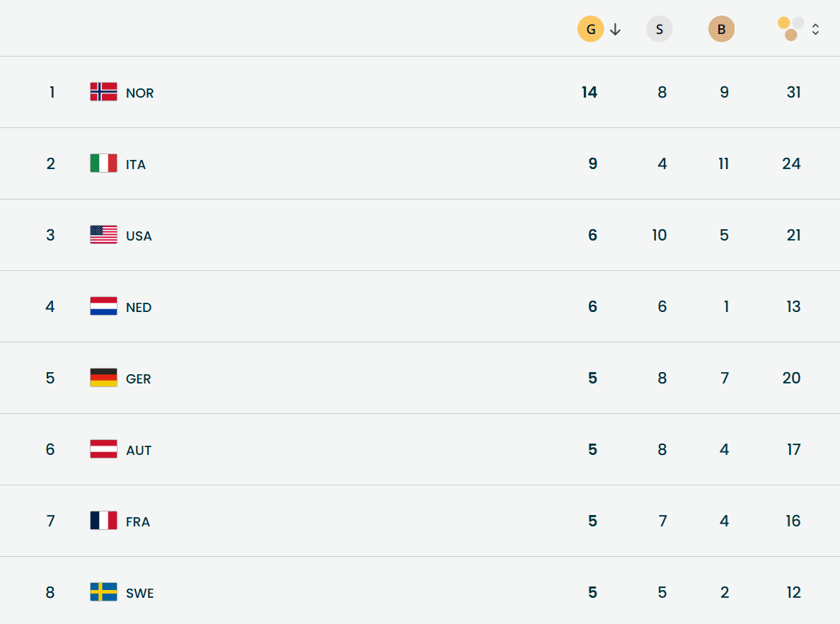Screen dimensions: 840x624
Task: Click the silver medal S header icon
Action: 659,30
